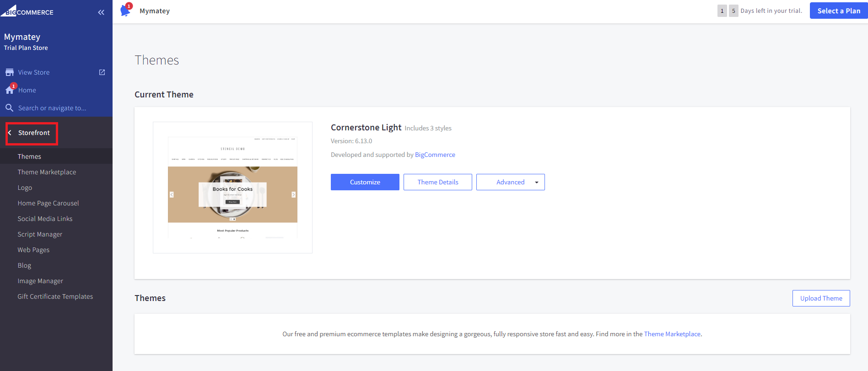Click View Store link text

(34, 72)
